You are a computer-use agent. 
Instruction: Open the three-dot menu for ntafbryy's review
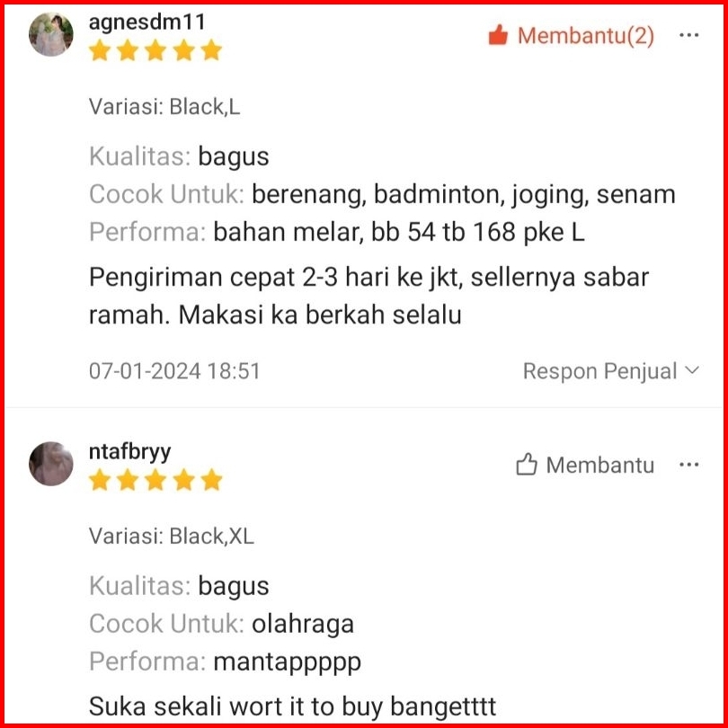688,465
